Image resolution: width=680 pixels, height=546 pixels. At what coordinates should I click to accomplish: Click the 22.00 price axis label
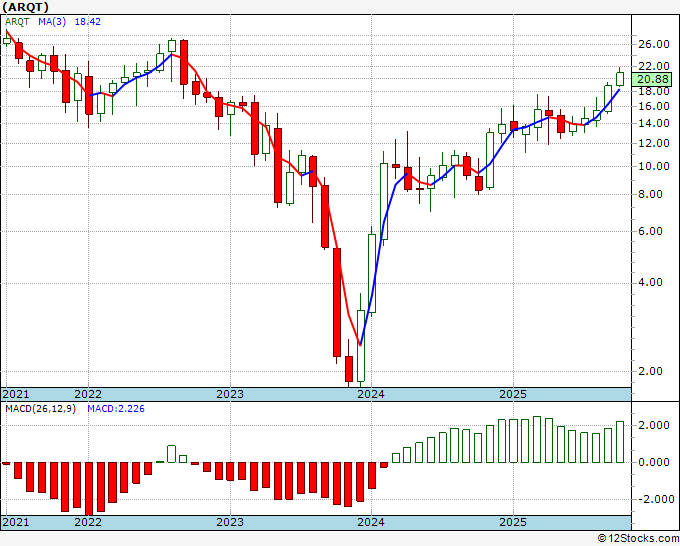654,66
